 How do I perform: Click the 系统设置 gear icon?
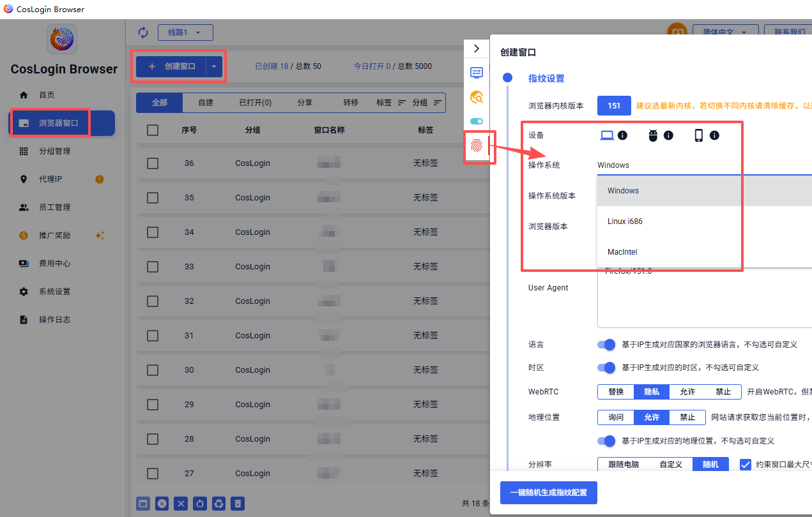click(x=24, y=292)
